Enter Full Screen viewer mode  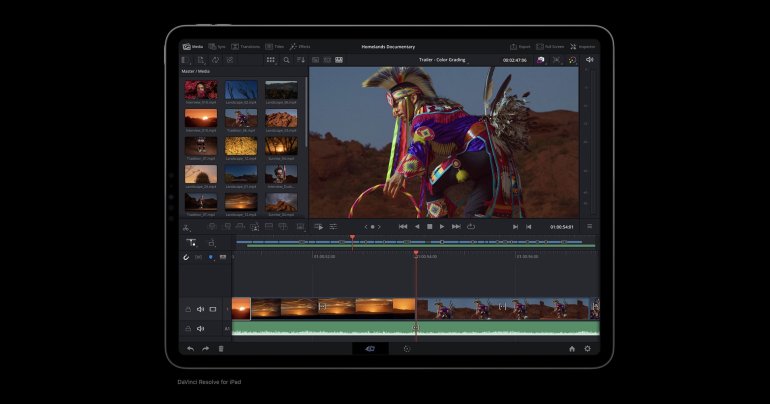click(x=549, y=46)
